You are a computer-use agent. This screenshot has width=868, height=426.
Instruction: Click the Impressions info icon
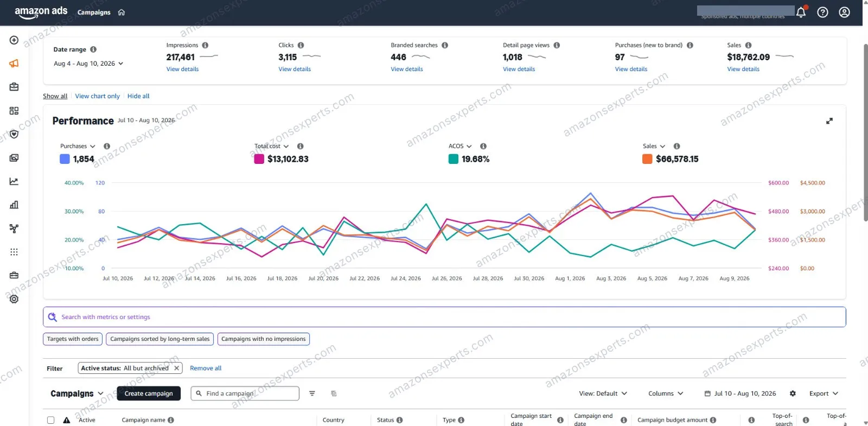(x=205, y=45)
